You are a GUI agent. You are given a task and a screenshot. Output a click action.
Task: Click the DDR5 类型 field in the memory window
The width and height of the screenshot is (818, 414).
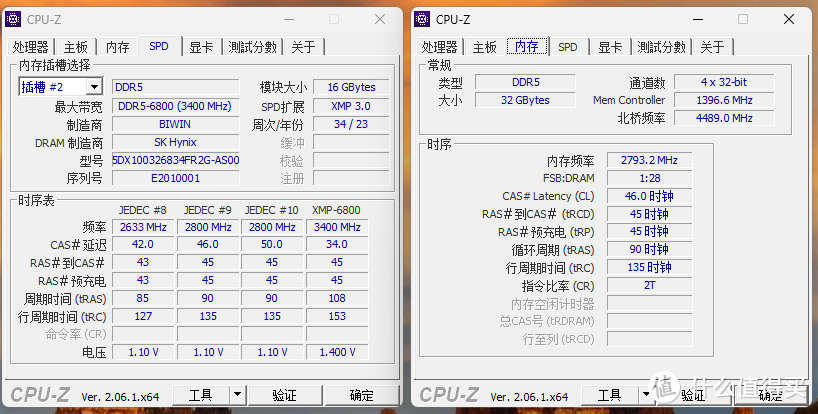(525, 82)
